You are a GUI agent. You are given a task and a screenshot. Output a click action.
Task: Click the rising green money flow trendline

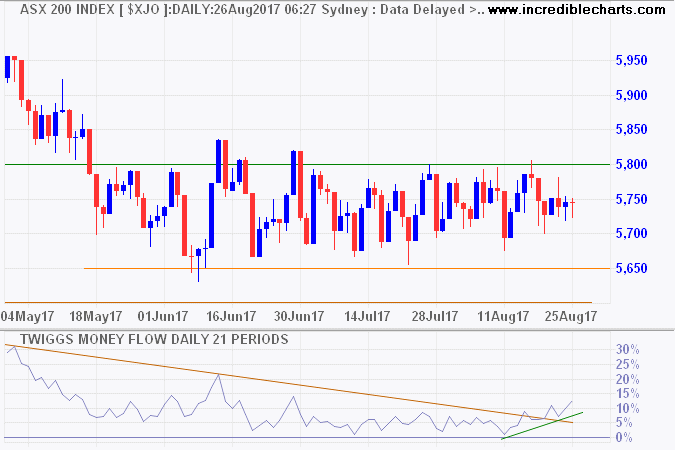click(x=542, y=426)
